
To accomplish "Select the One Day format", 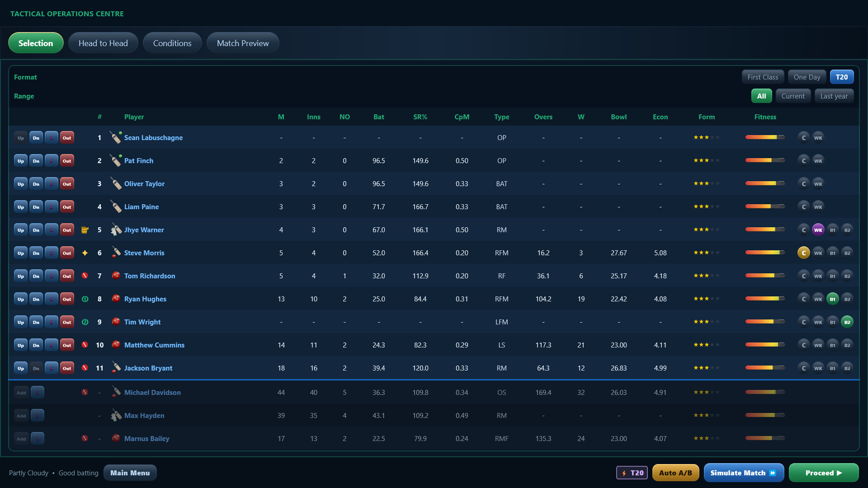I will point(807,77).
